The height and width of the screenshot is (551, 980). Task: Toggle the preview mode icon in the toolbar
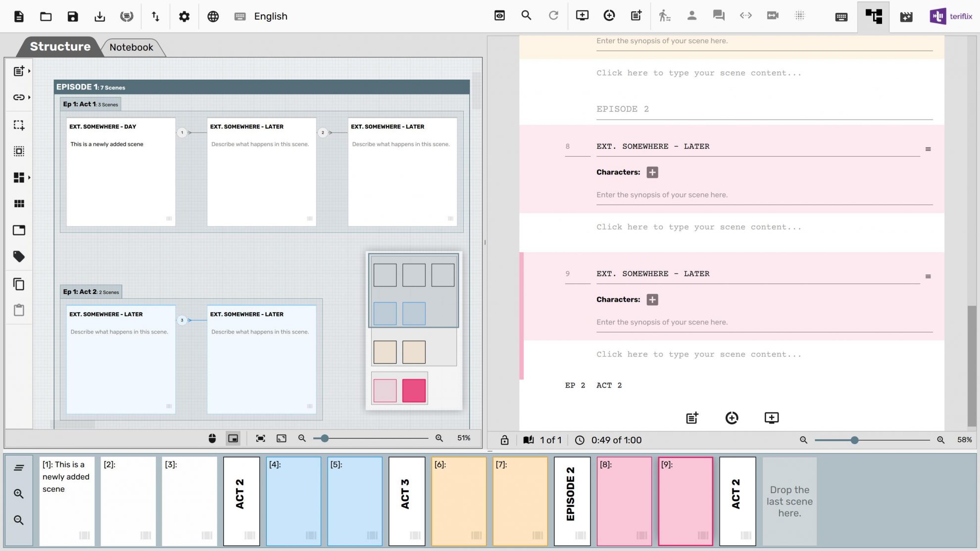499,16
